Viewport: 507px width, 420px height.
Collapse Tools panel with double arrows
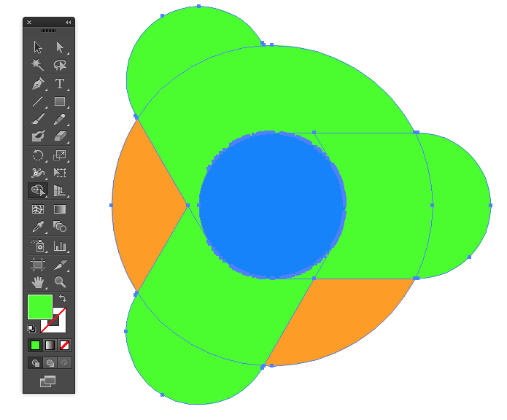click(x=69, y=23)
